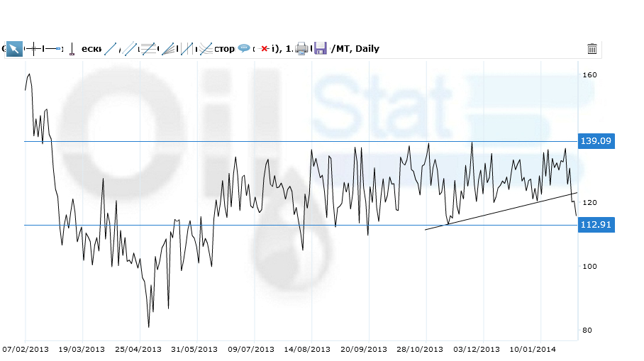
Task: Click the red X delete-object tool
Action: click(x=264, y=49)
